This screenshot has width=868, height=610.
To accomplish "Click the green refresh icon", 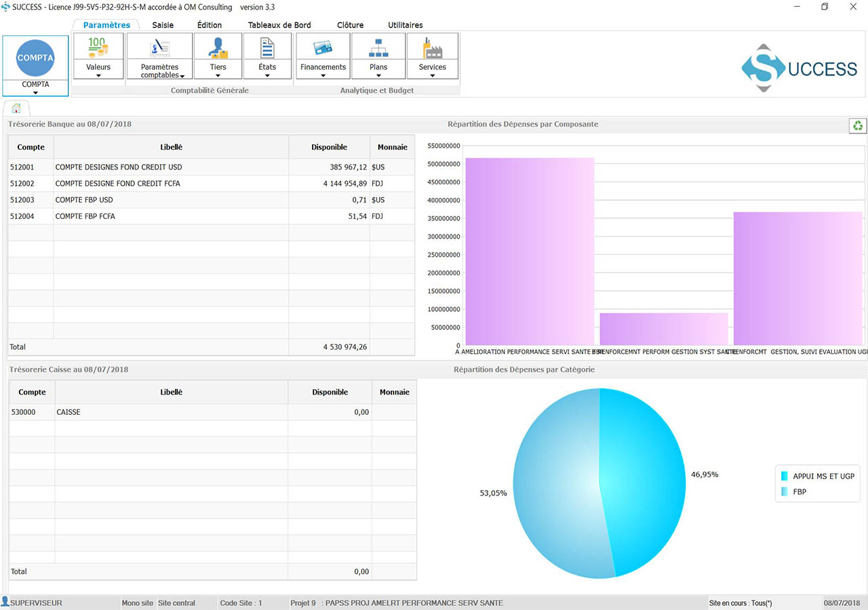I will coord(859,125).
